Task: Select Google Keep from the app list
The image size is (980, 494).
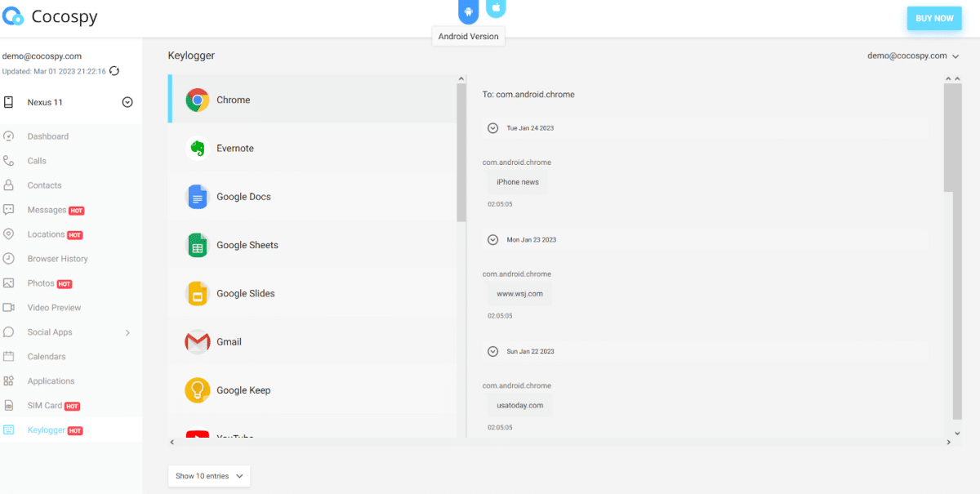Action: pyautogui.click(x=243, y=390)
